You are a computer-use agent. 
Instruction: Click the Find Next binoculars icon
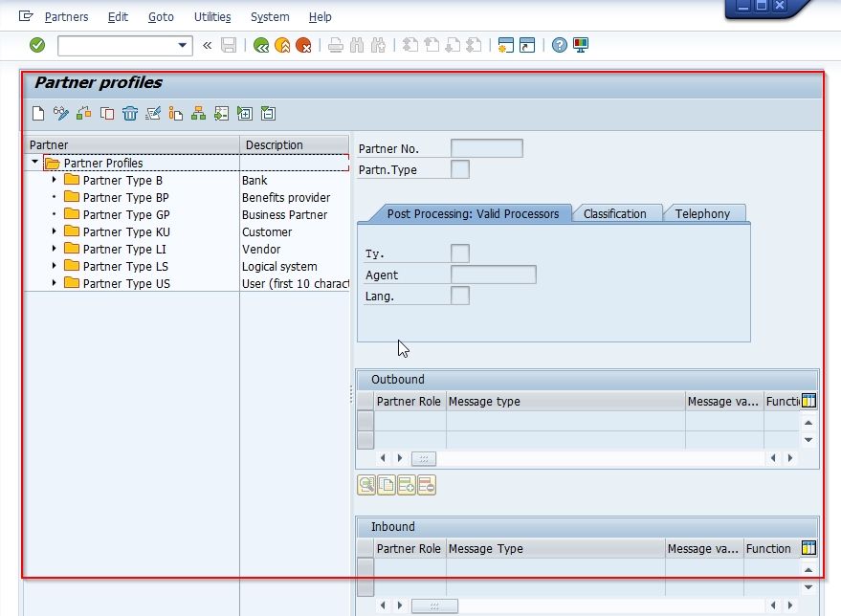(x=378, y=45)
